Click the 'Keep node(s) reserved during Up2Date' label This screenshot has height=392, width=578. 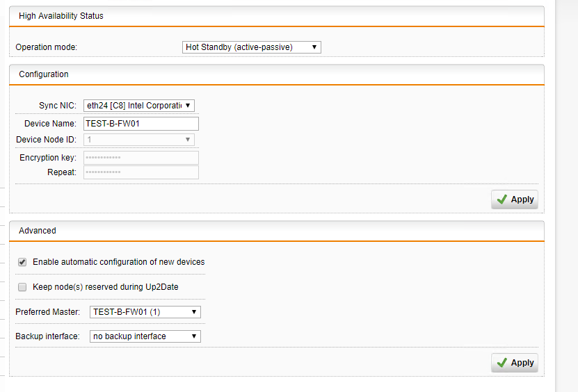110,287
